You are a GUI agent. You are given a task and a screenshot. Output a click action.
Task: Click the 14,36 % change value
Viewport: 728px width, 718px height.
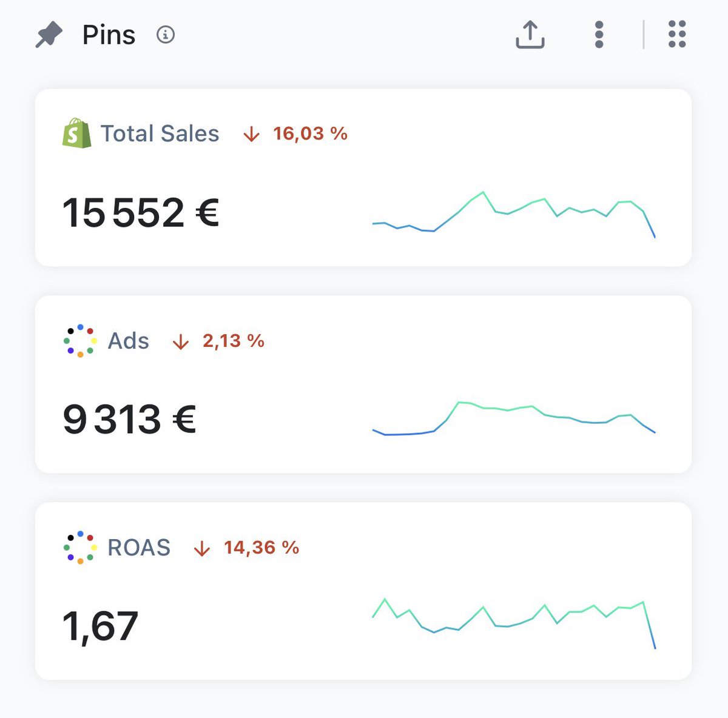pyautogui.click(x=261, y=548)
